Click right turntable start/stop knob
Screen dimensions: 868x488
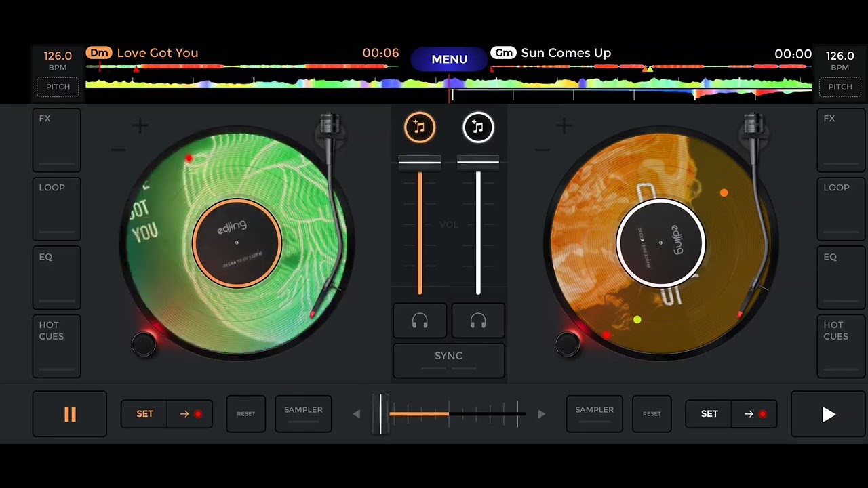[x=568, y=344]
